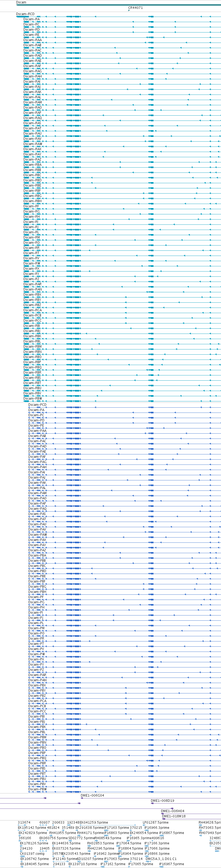Click the Dscam-PAA protein label
The height and width of the screenshot is (868, 221).
(x=37, y=431)
